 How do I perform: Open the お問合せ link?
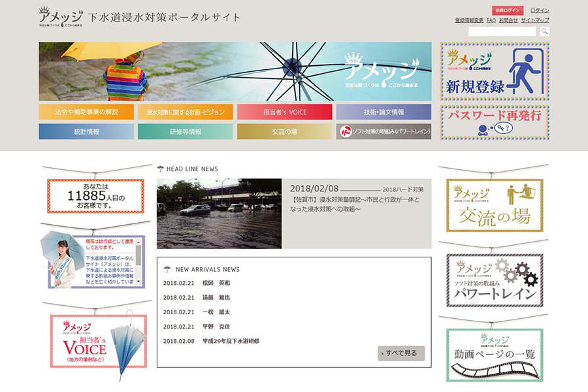pyautogui.click(x=508, y=20)
